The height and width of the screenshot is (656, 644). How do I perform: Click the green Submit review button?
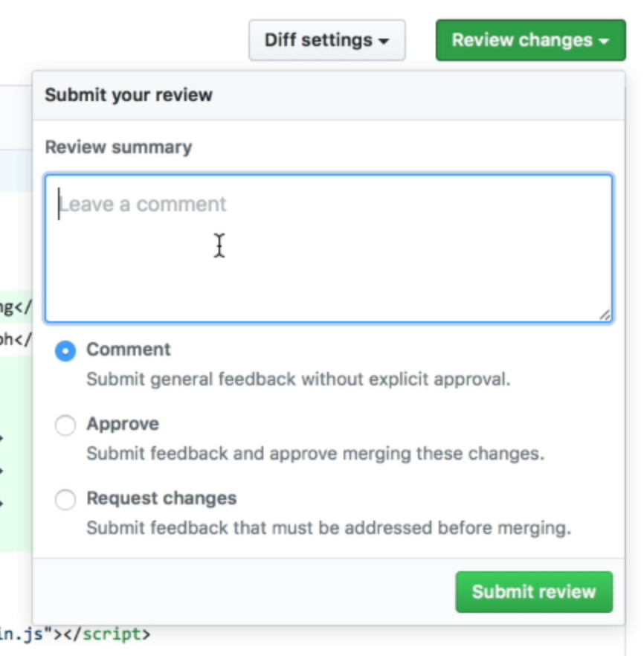(x=534, y=592)
